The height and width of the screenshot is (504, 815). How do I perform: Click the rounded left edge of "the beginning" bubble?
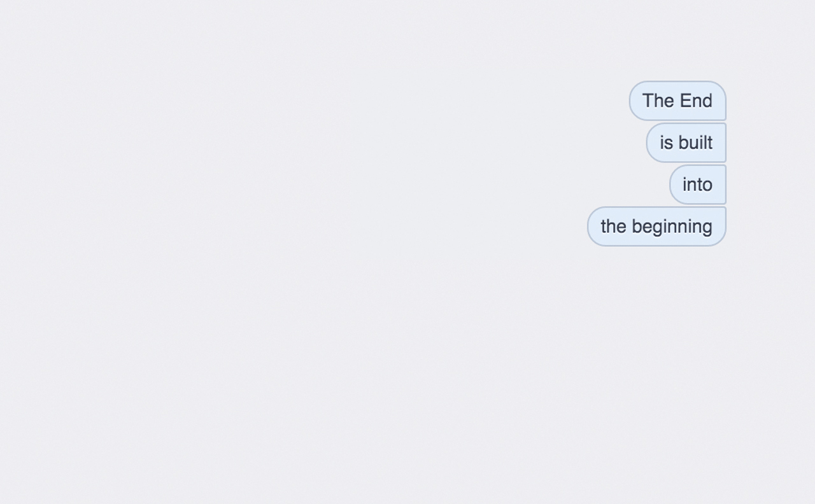coord(593,226)
